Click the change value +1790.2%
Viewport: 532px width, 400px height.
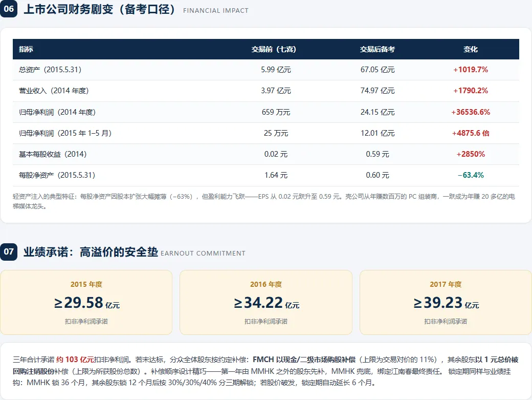(x=471, y=91)
